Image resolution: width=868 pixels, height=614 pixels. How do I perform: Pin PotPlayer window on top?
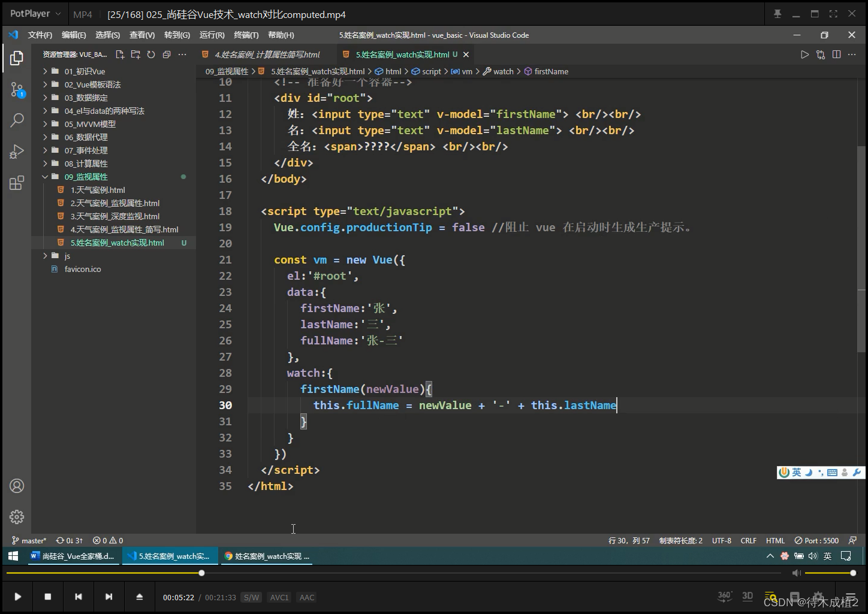(x=777, y=14)
